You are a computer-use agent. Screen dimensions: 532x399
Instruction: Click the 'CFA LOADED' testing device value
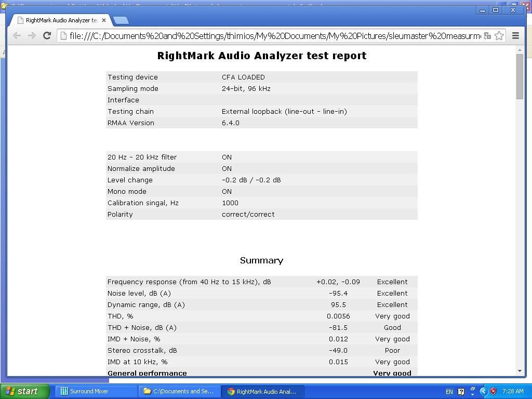click(243, 77)
